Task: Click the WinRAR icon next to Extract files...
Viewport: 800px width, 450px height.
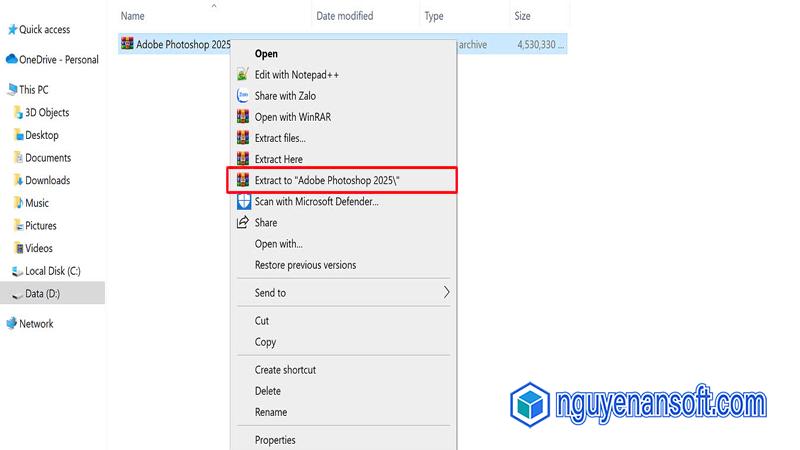Action: click(x=243, y=138)
